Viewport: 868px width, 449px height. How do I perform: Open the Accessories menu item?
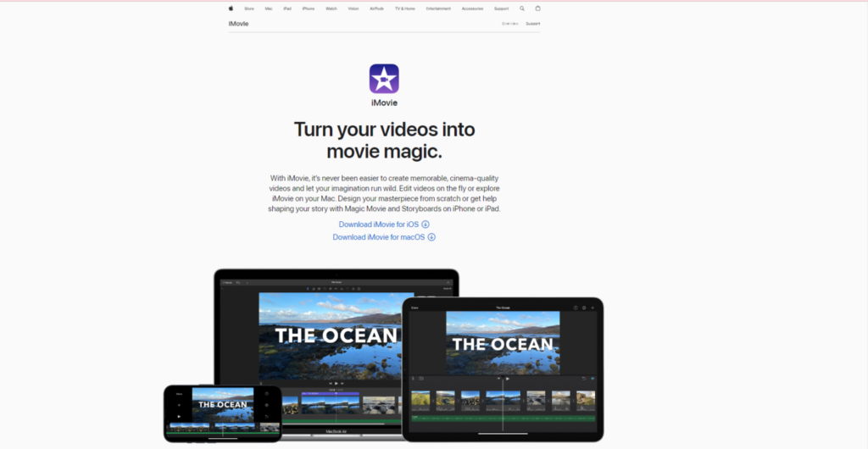[x=473, y=8]
